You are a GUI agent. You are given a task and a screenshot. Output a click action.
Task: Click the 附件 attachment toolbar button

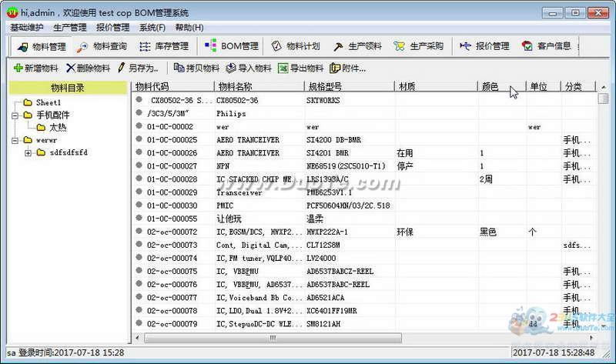(x=348, y=68)
